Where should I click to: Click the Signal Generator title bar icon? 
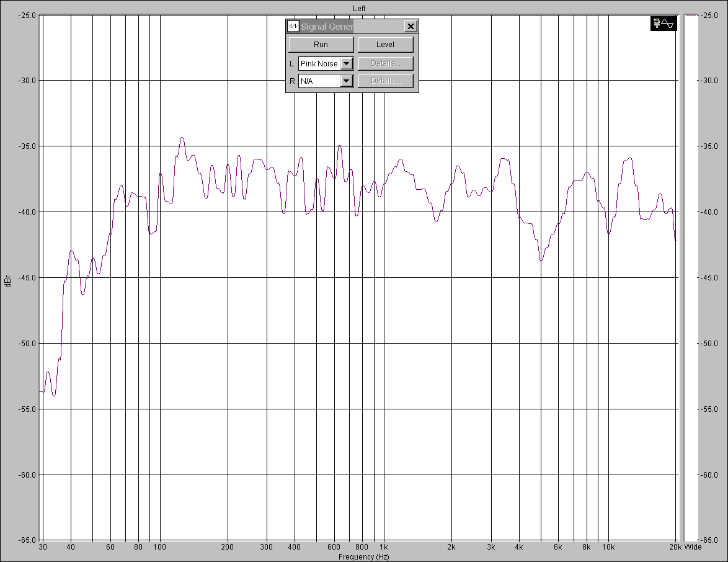click(293, 26)
